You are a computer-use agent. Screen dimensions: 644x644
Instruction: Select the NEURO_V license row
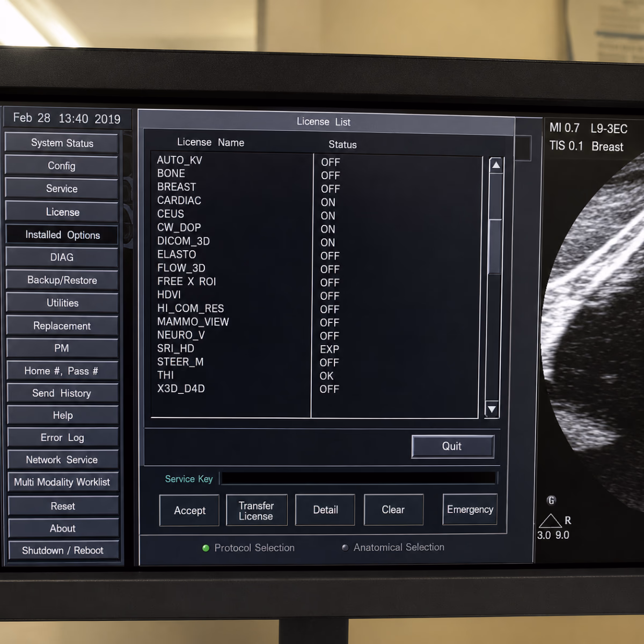pos(316,335)
